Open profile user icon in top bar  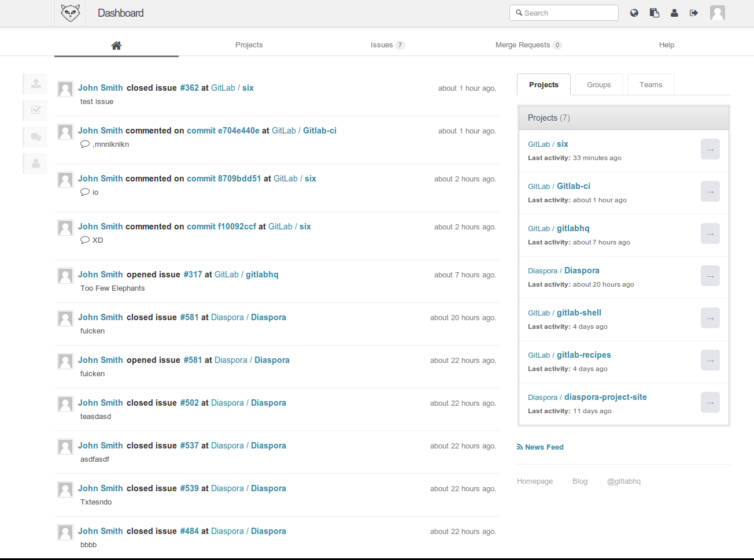(674, 13)
